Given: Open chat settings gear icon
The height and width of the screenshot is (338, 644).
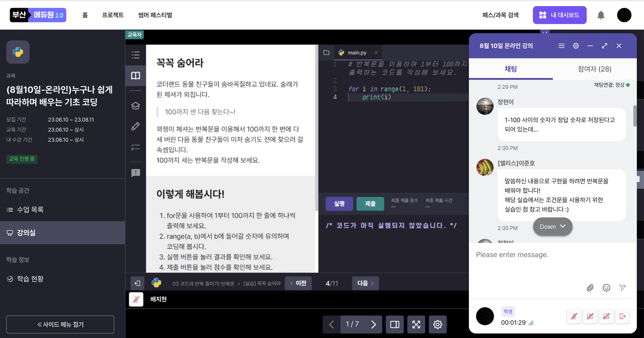Looking at the screenshot, I should click(x=576, y=46).
